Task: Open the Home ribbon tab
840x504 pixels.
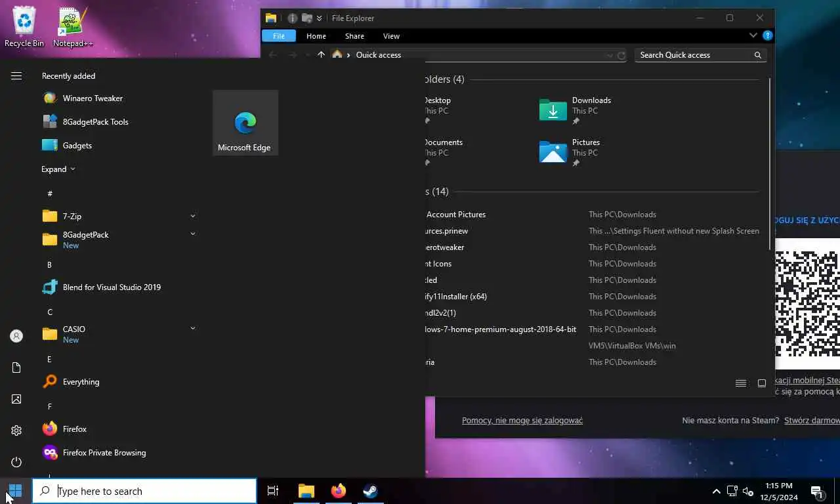Action: click(316, 36)
